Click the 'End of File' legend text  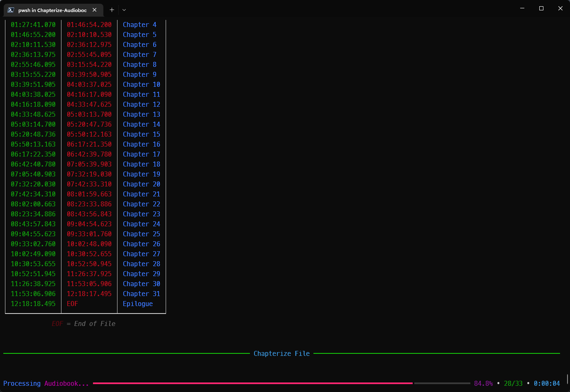click(x=95, y=324)
